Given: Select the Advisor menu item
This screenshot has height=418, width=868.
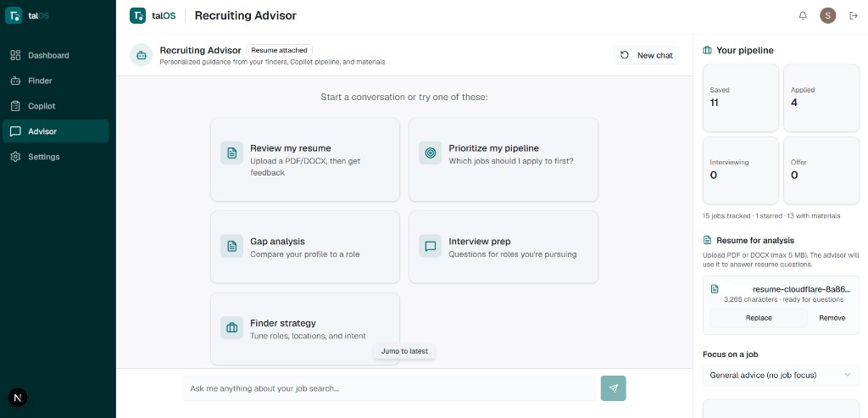Looking at the screenshot, I should point(55,131).
